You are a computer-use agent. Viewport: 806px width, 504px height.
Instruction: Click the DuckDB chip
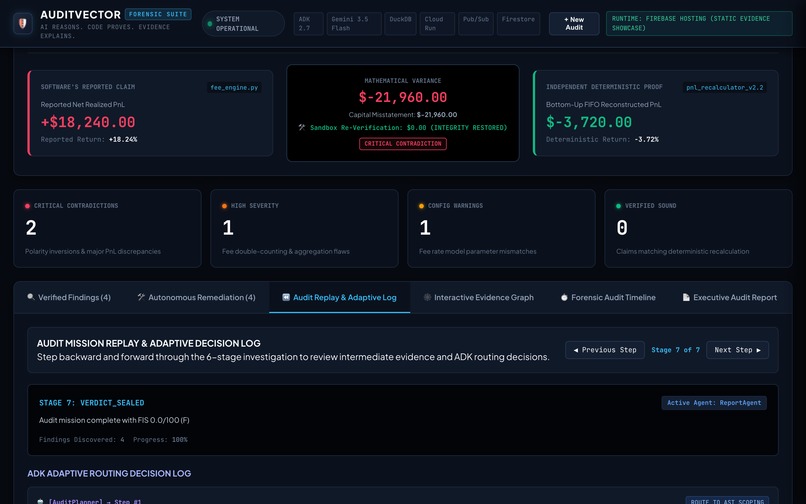(400, 24)
